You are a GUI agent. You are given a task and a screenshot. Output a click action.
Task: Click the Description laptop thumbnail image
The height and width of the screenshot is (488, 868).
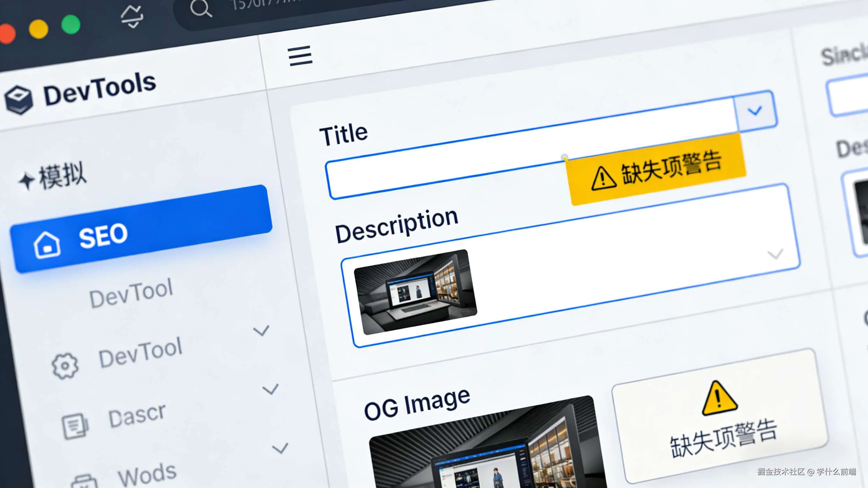coord(416,292)
